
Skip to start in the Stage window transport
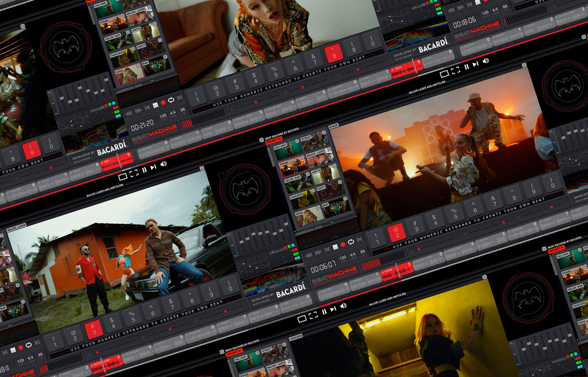326,250
